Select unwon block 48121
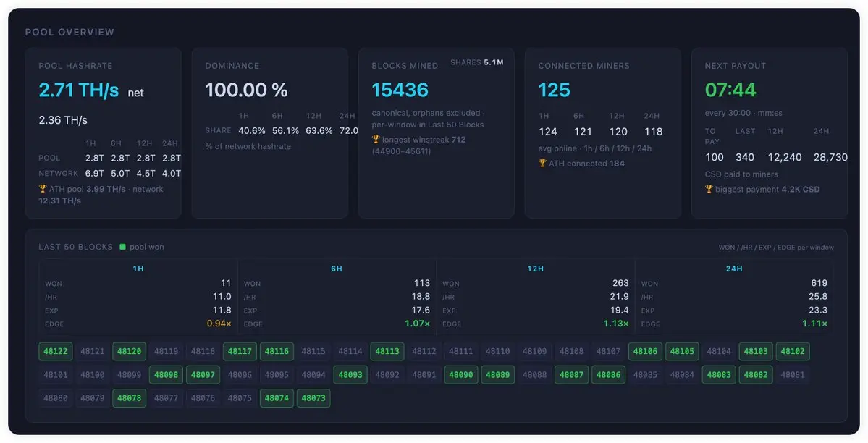Image resolution: width=868 pixels, height=443 pixels. coord(93,351)
